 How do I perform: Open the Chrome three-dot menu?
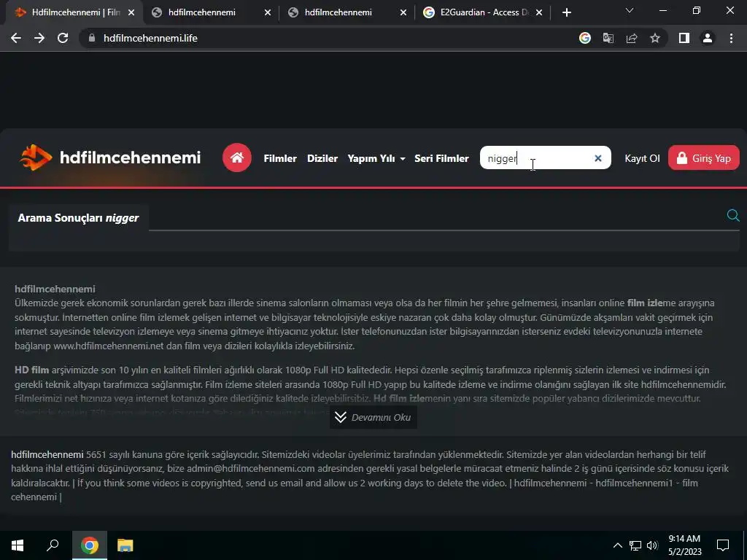click(x=731, y=38)
